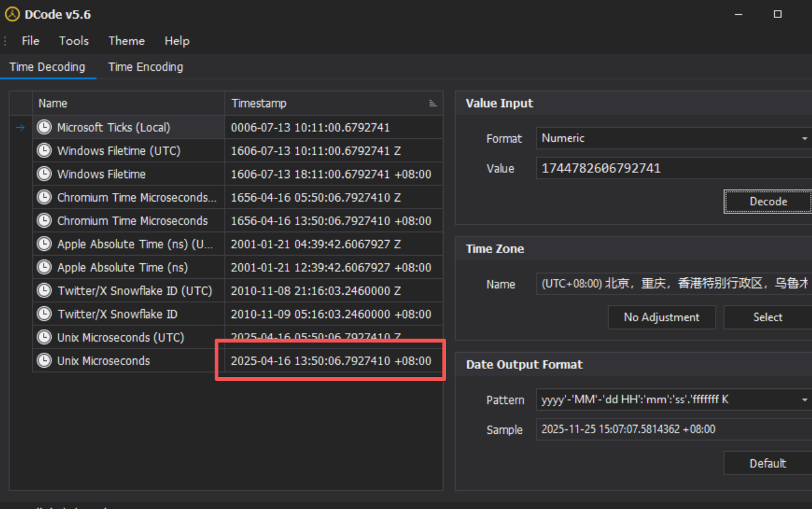This screenshot has height=509, width=812.
Task: Click timestamp 2001-01-21 04:39:42.6067927 Z
Action: (x=316, y=245)
